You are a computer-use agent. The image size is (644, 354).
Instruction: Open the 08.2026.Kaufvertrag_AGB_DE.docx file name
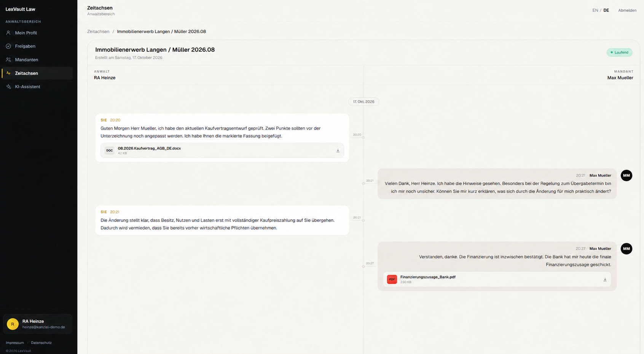149,148
